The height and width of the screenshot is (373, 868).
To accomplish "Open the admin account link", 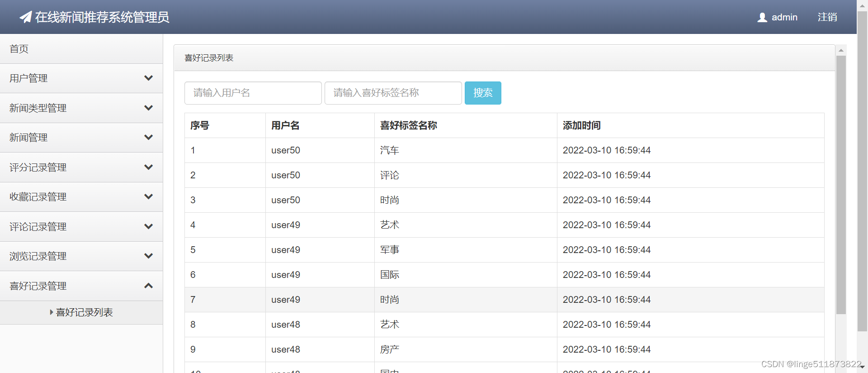I will [778, 17].
